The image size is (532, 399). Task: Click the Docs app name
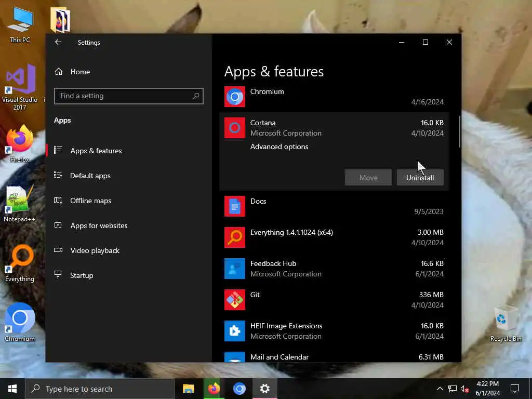point(258,201)
